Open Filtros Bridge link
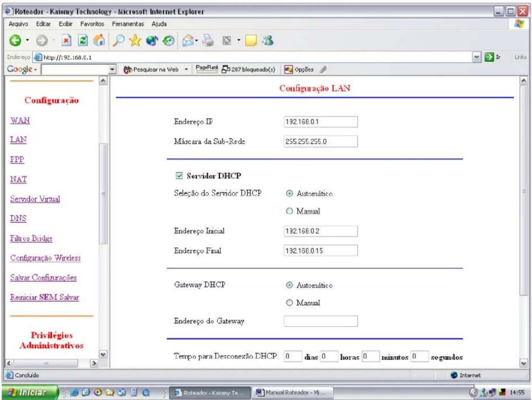Screen dimensions: 532x400 pos(31,238)
